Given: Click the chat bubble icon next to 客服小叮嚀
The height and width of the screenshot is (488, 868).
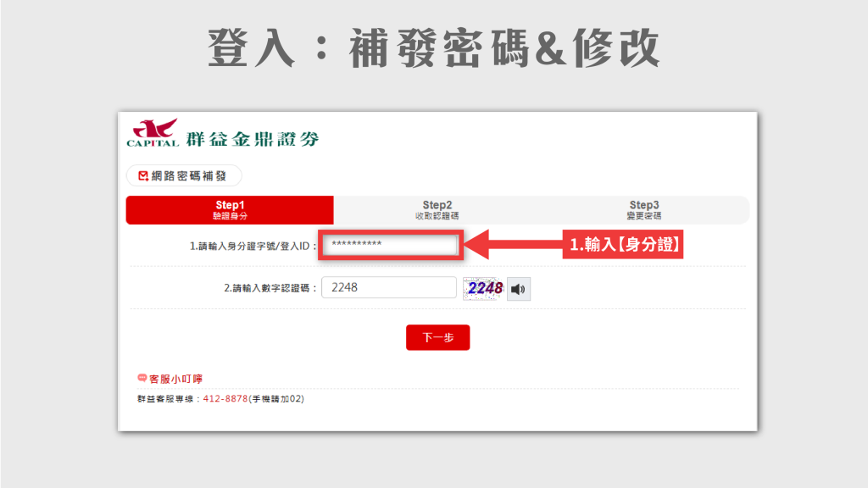Looking at the screenshot, I should pyautogui.click(x=142, y=378).
